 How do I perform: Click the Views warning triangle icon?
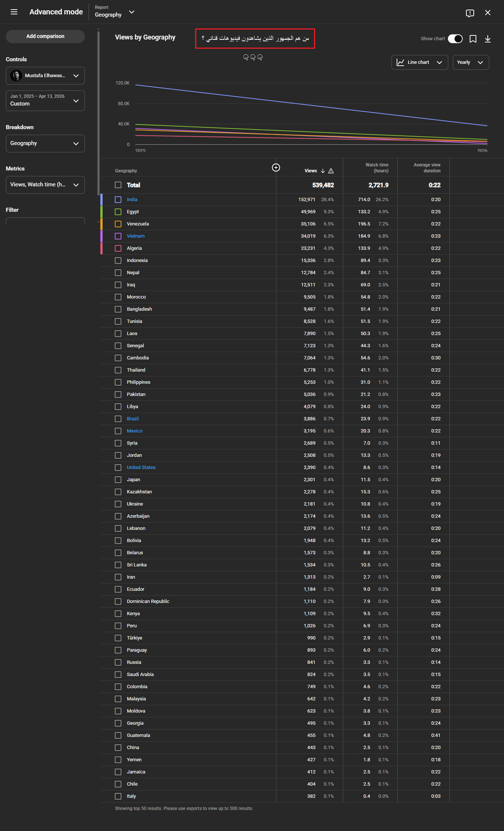tap(331, 171)
